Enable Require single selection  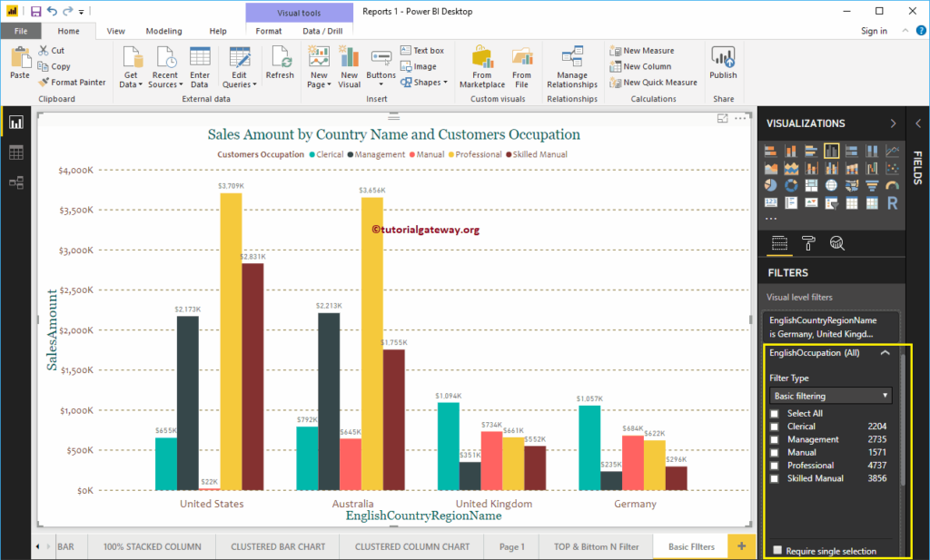coord(777,551)
